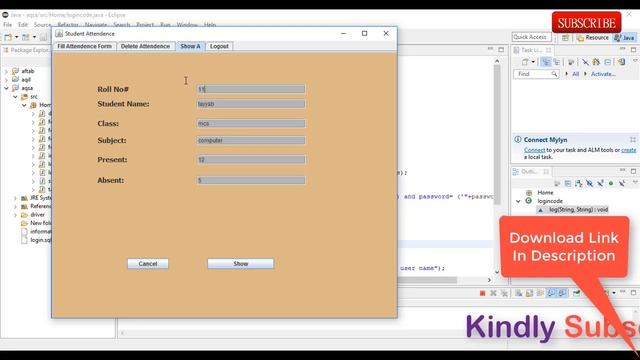Select Home package in Outline

(x=545, y=193)
